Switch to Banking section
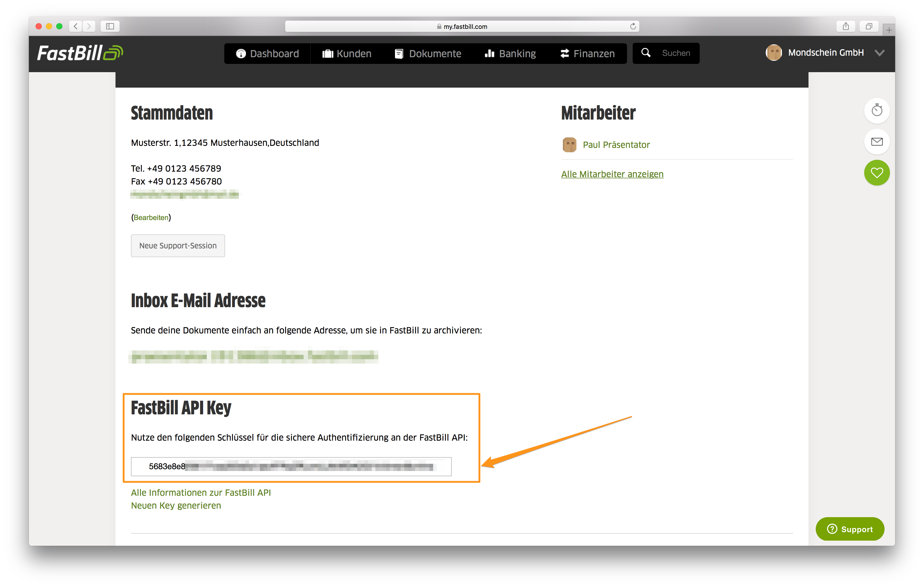Image resolution: width=924 pixels, height=587 pixels. pyautogui.click(x=510, y=53)
